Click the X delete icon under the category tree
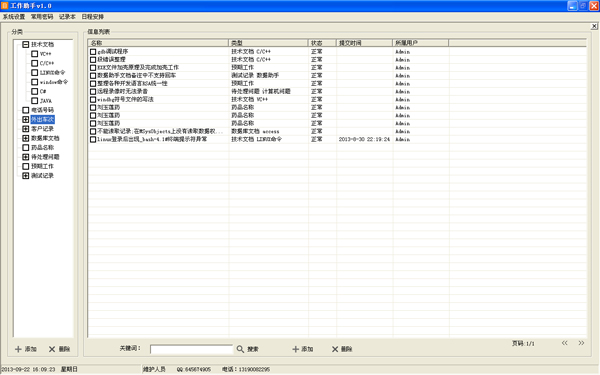The height and width of the screenshot is (375, 600). click(x=52, y=349)
